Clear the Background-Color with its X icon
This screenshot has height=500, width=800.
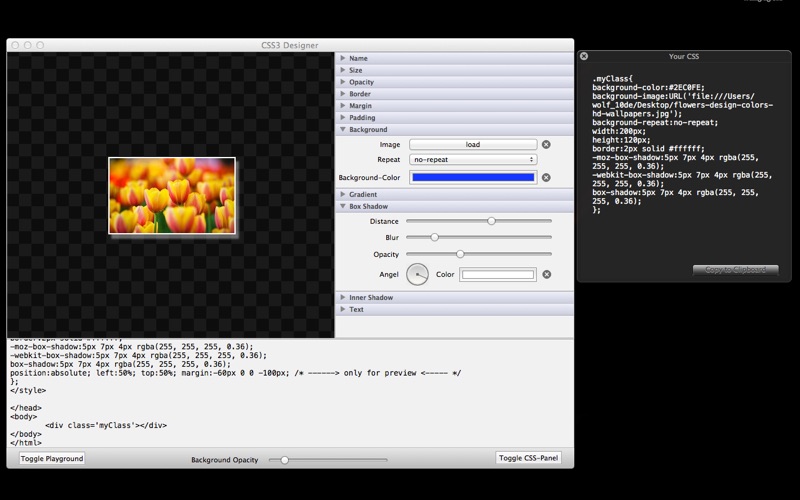[x=546, y=178]
